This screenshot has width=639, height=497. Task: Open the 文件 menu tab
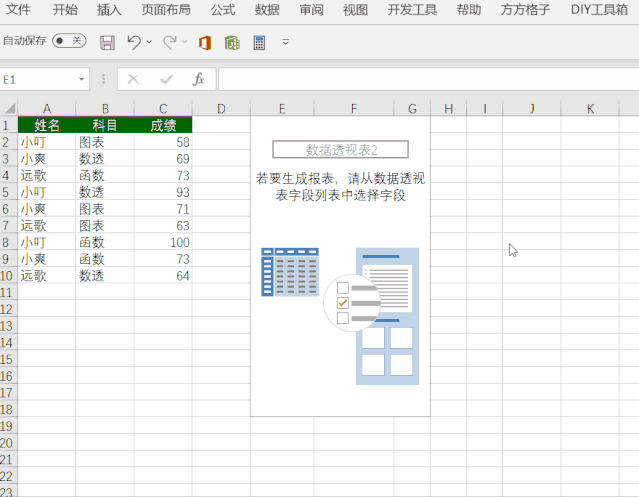tap(18, 9)
